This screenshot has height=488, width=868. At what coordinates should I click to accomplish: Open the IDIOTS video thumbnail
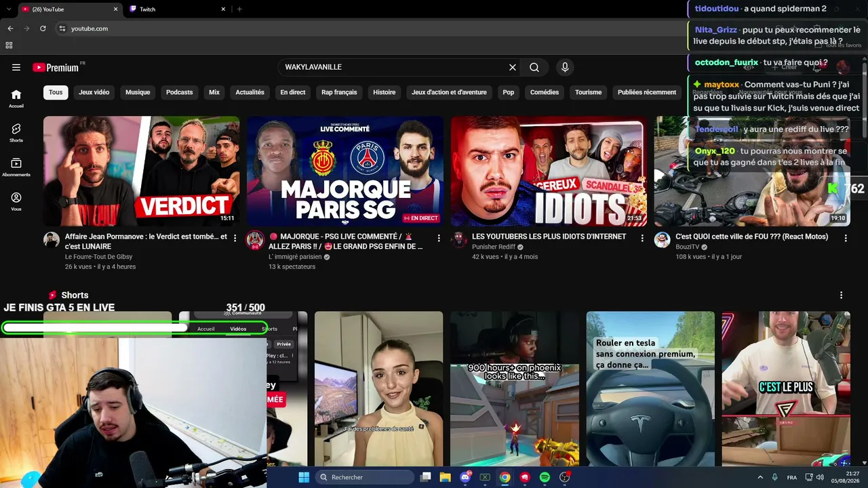(x=549, y=171)
